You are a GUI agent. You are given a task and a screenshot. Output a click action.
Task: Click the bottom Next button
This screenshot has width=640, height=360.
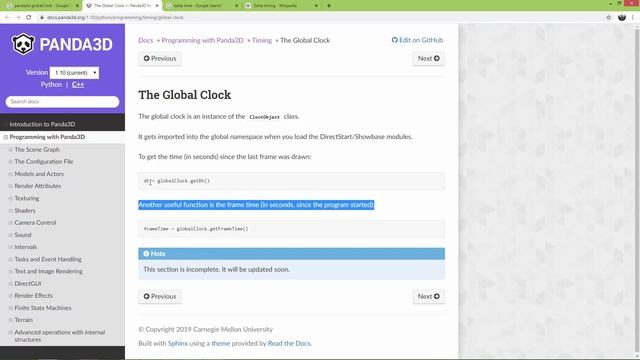(429, 296)
